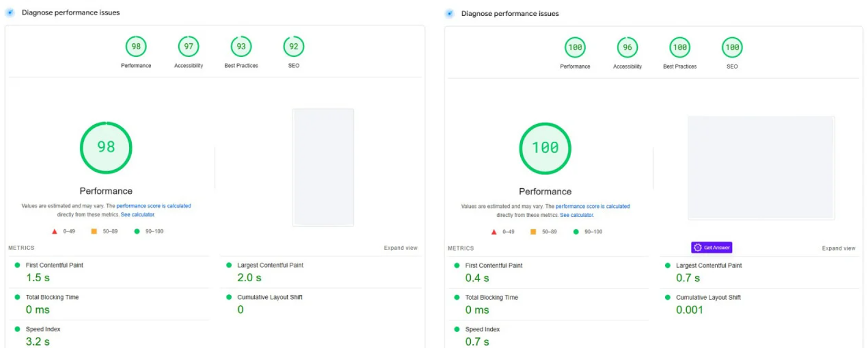Click right report Performance gauge 100 in top row
Viewport: 868px width, 348px height.
575,48
